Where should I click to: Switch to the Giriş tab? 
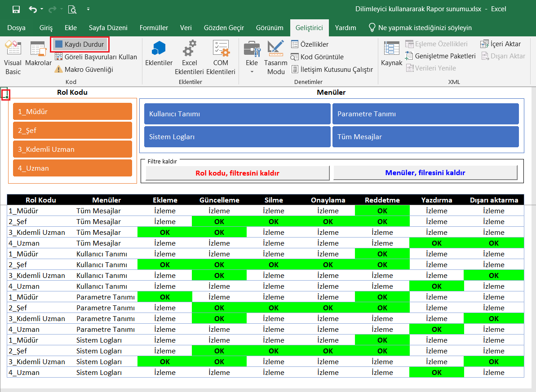pos(46,28)
